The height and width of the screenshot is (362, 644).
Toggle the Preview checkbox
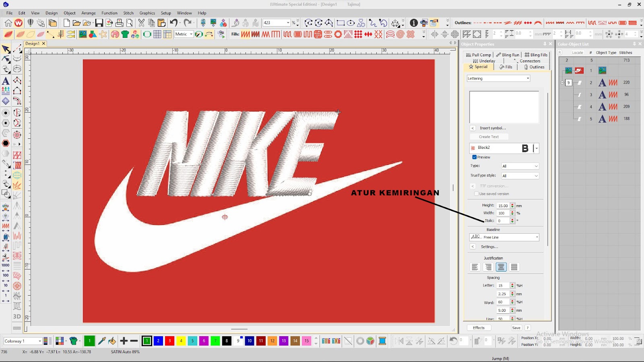tap(475, 157)
